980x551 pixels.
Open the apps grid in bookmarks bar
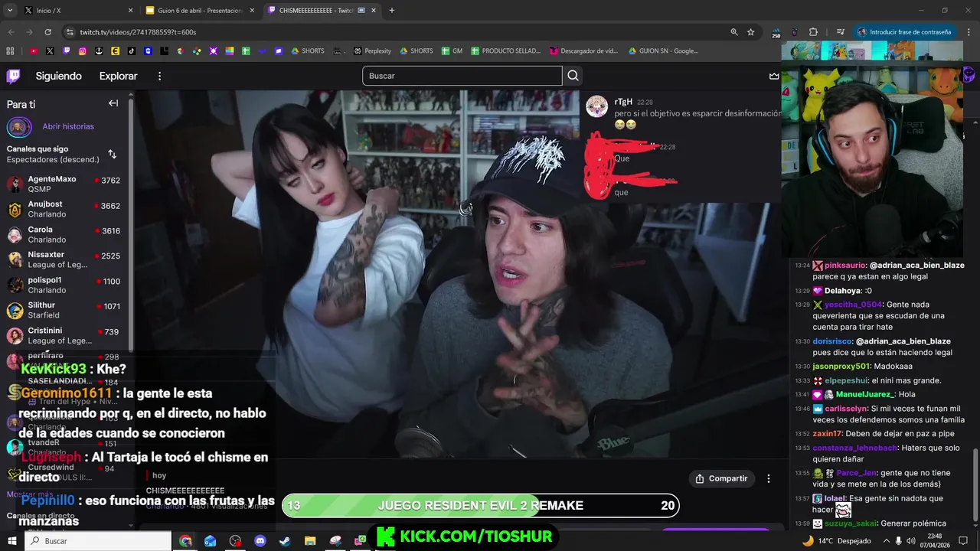pos(10,51)
